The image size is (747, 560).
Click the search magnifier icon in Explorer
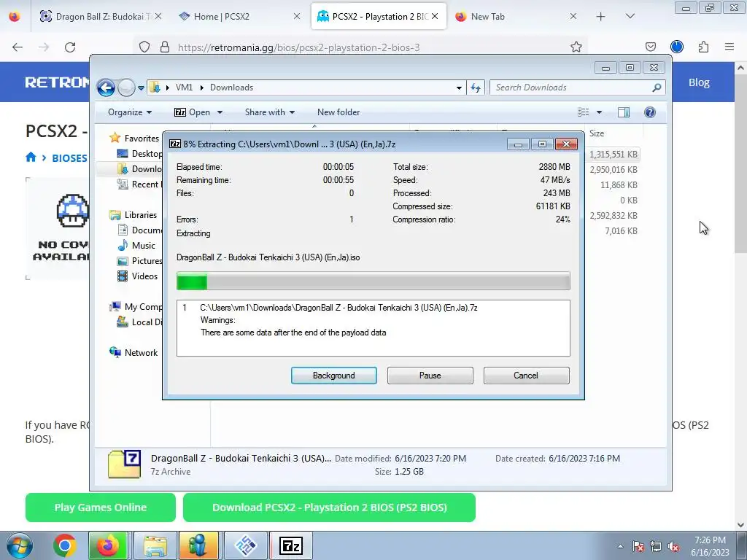coord(657,87)
